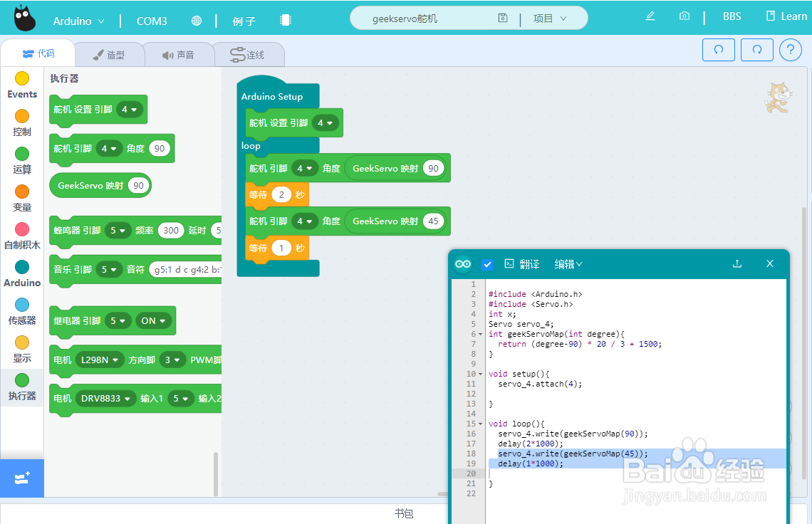Click the COM3 port selector
Screen dimensions: 812x524
(x=152, y=21)
